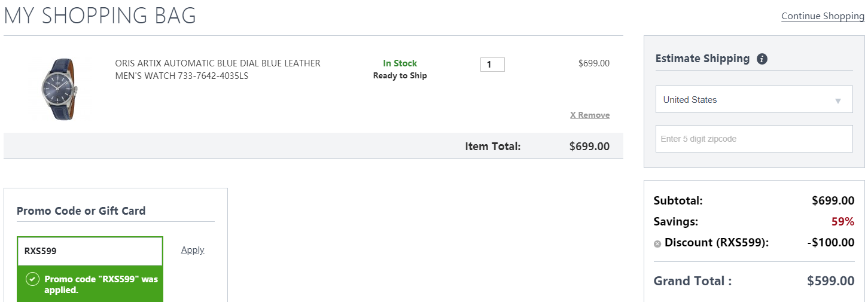
Task: Expand the United States country dropdown
Action: [x=754, y=100]
